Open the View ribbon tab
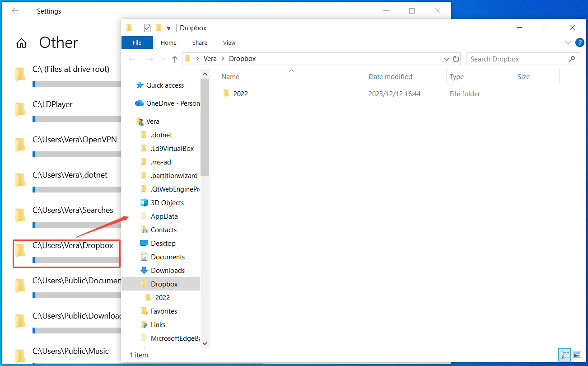588x366 pixels. pos(229,42)
